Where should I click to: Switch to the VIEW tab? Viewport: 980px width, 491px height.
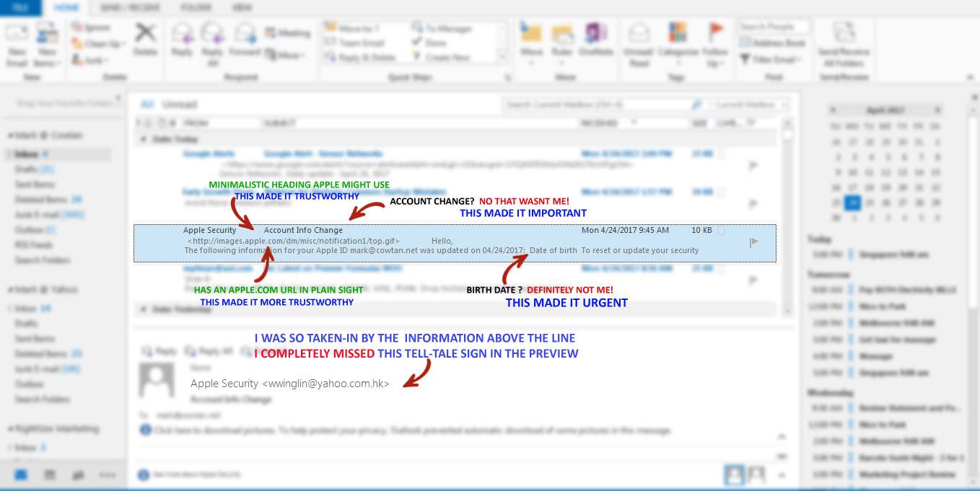click(x=242, y=8)
